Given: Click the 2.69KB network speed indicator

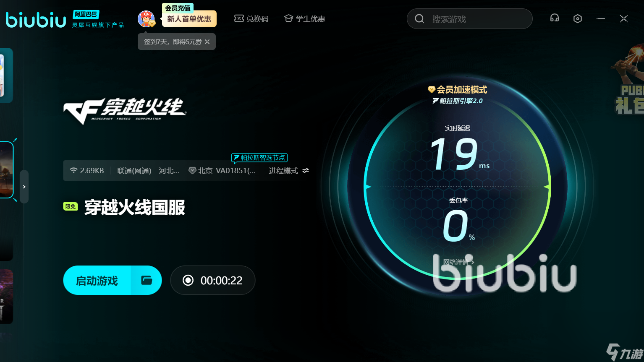Looking at the screenshot, I should [x=87, y=171].
